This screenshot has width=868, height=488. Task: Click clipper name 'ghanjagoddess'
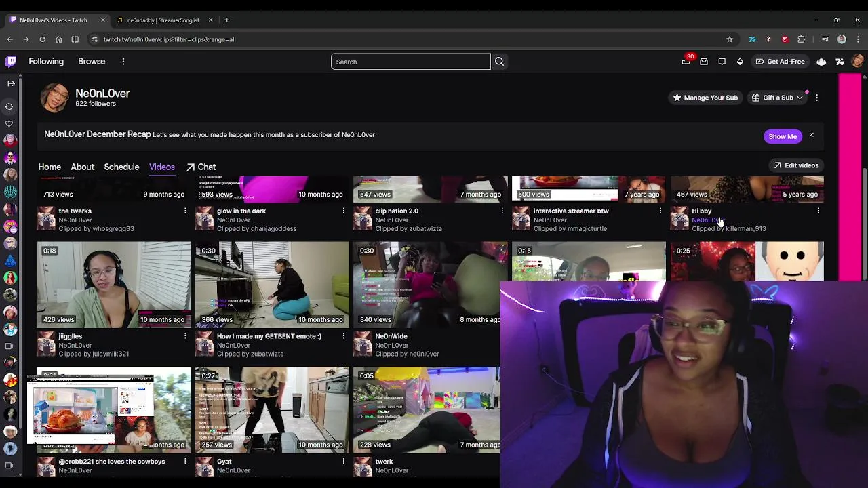274,229
